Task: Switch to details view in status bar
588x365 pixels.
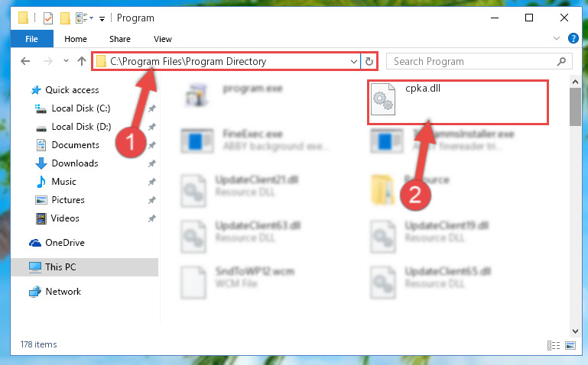Action: click(x=554, y=345)
